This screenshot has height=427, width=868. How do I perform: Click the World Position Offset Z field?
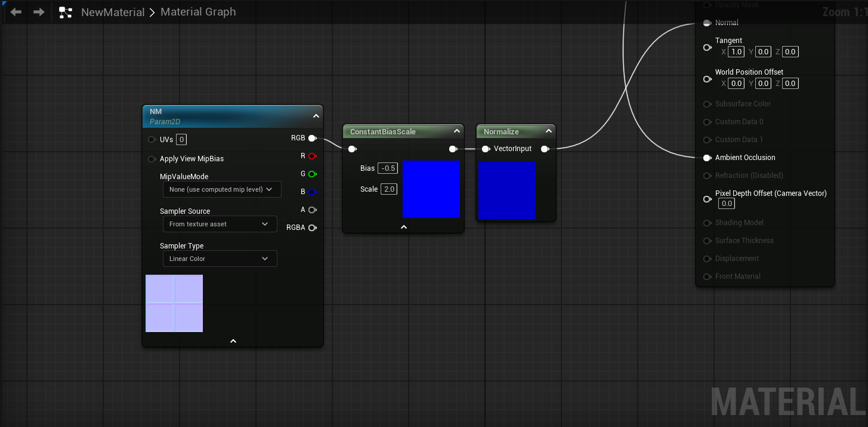pyautogui.click(x=790, y=84)
